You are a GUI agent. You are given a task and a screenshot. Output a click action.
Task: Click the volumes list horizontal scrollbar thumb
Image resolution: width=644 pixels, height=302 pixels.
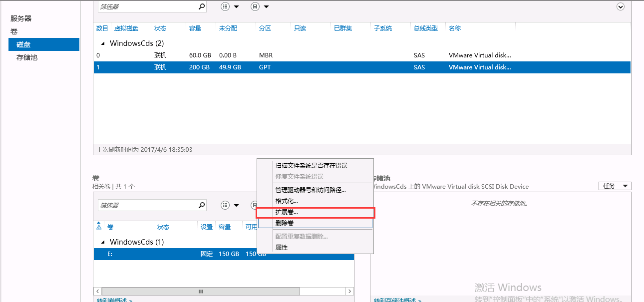click(201, 291)
